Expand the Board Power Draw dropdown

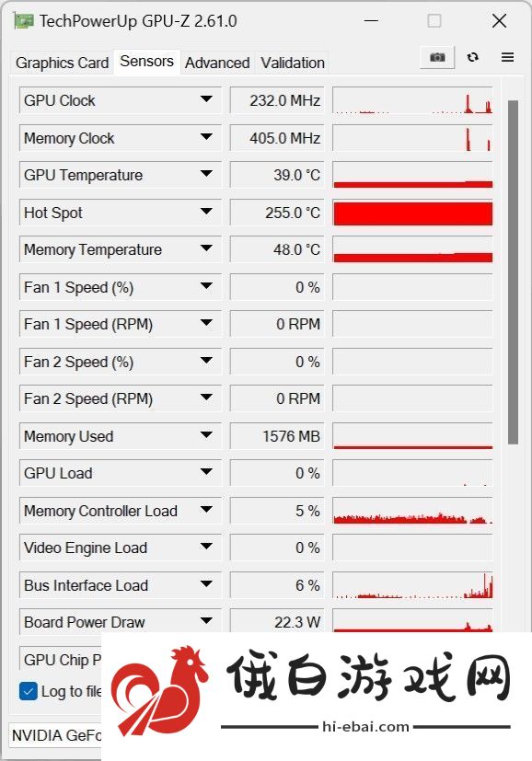pos(206,621)
